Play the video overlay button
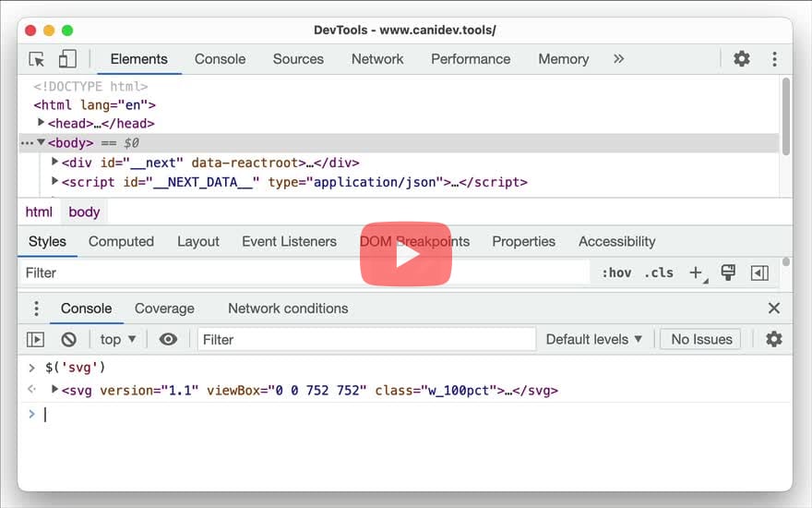The width and height of the screenshot is (812, 508). tap(406, 254)
